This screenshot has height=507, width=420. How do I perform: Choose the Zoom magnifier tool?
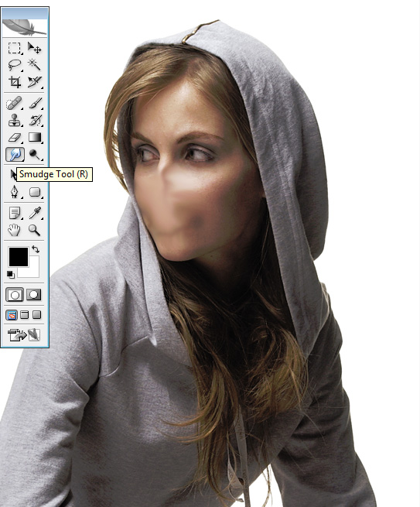coord(34,230)
